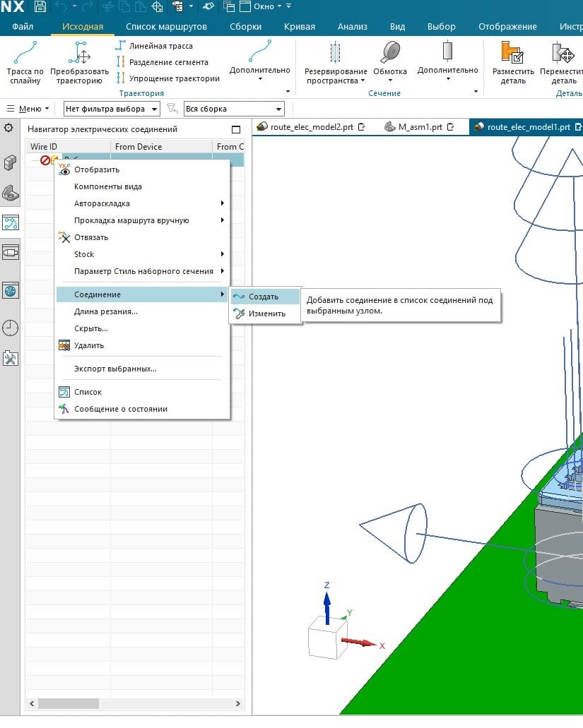Viewport: 583px width, 728px height.
Task: Open the Assembly Navigator cube icon in sidebar
Action: pos(10,162)
